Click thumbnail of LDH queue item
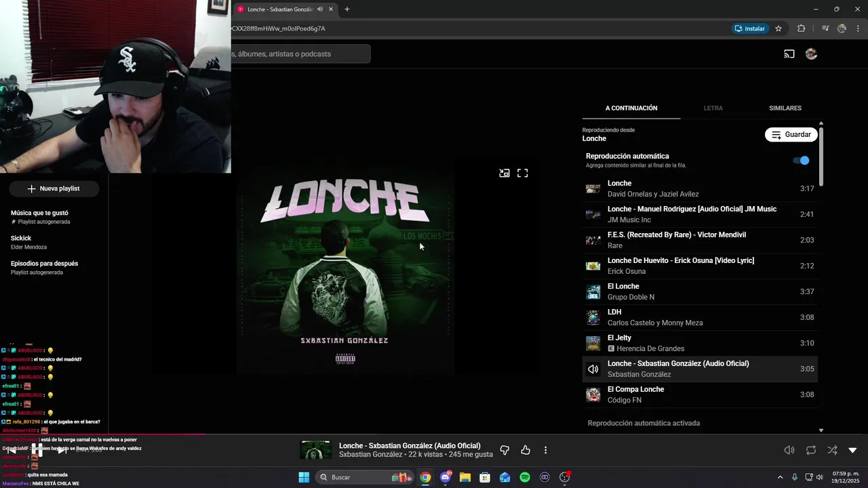 click(x=593, y=317)
